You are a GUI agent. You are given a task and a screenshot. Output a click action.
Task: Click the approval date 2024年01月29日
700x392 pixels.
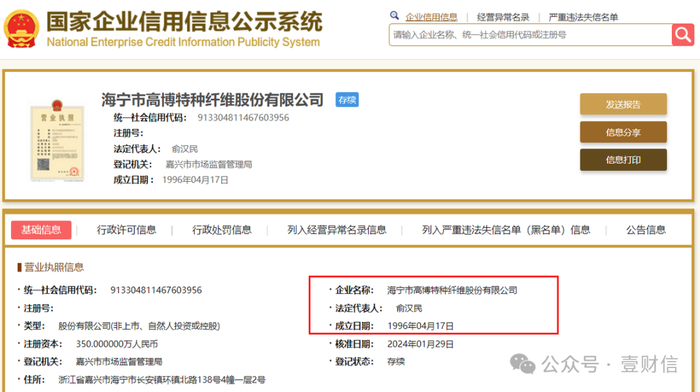pos(420,344)
